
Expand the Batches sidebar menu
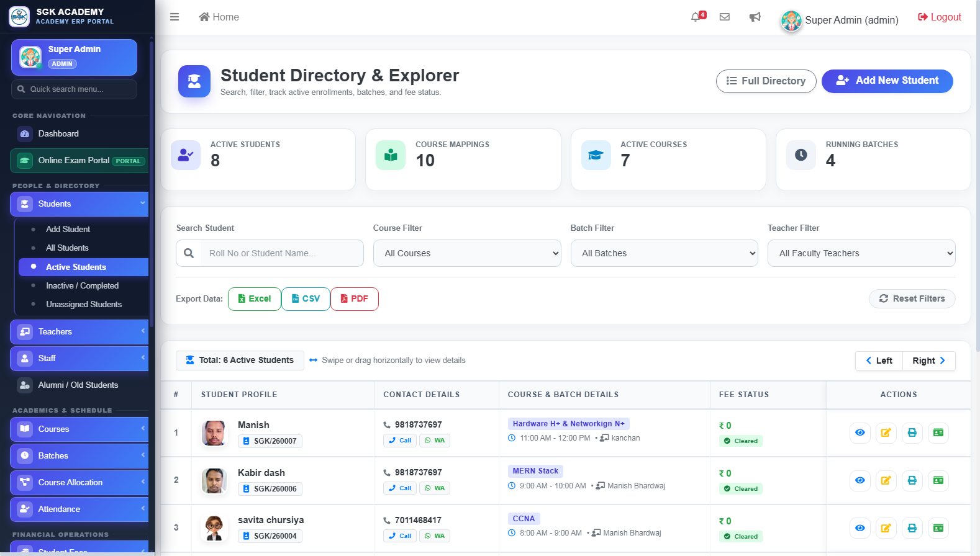point(79,456)
